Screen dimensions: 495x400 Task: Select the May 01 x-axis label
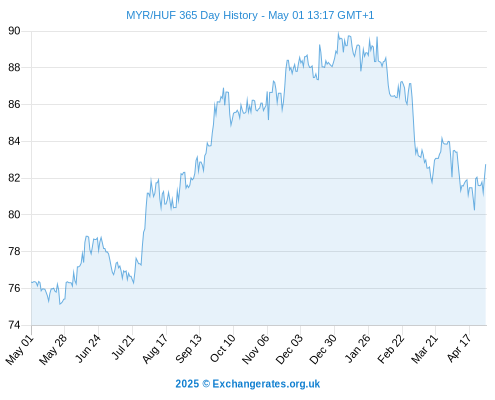pos(20,349)
